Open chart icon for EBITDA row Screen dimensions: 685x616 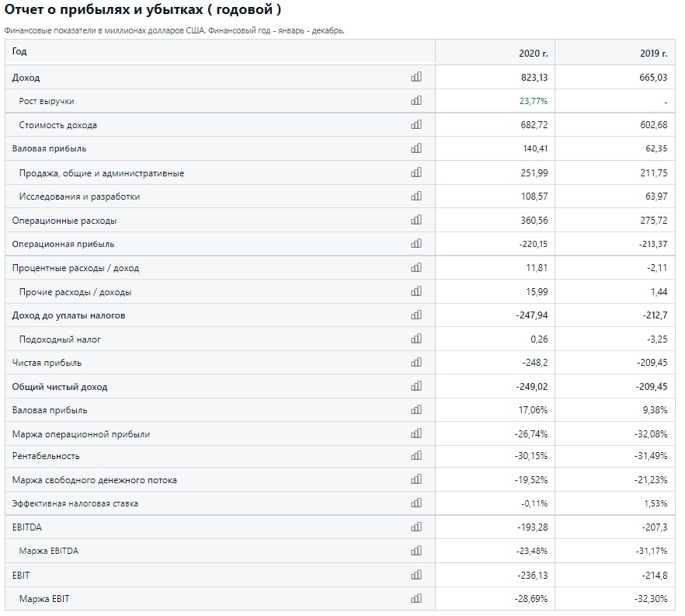416,527
